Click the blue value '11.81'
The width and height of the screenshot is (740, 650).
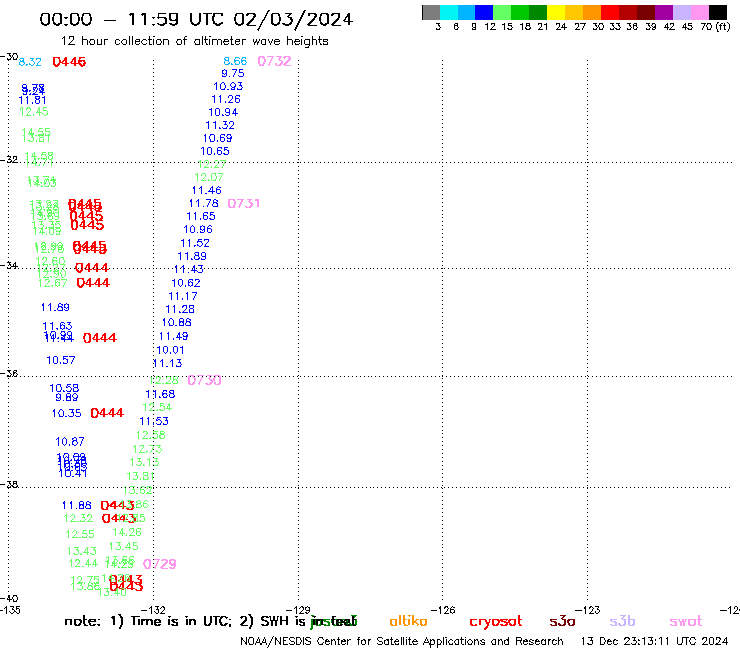[x=33, y=100]
